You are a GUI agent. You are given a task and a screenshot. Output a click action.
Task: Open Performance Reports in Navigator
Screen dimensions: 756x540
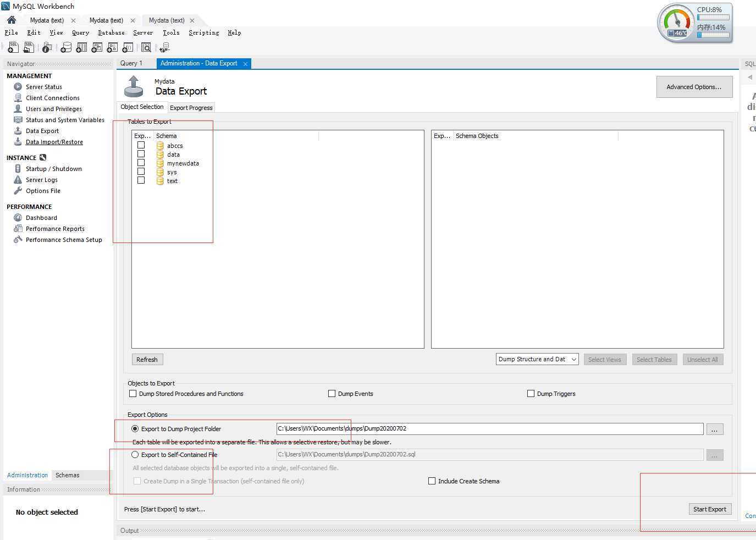55,229
